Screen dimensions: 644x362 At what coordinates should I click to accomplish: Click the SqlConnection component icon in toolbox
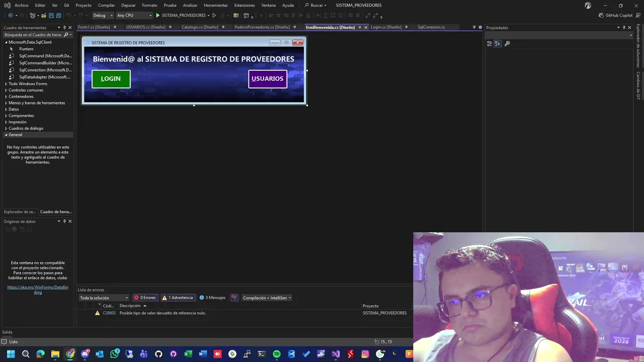pos(12,70)
